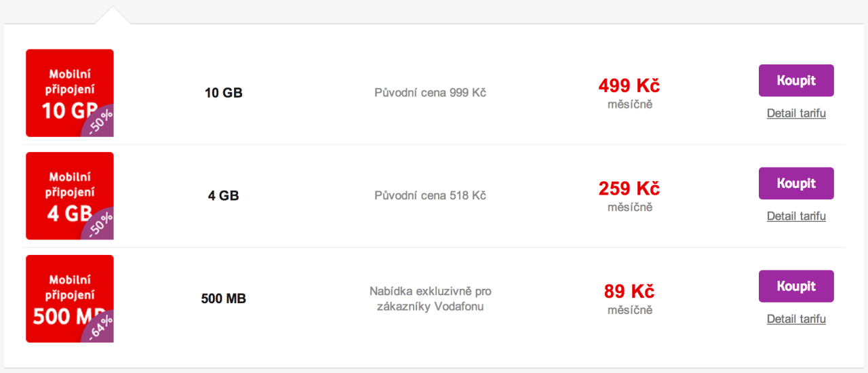
Task: Click the -50% badge on 4 GB tile
Action: tap(100, 226)
